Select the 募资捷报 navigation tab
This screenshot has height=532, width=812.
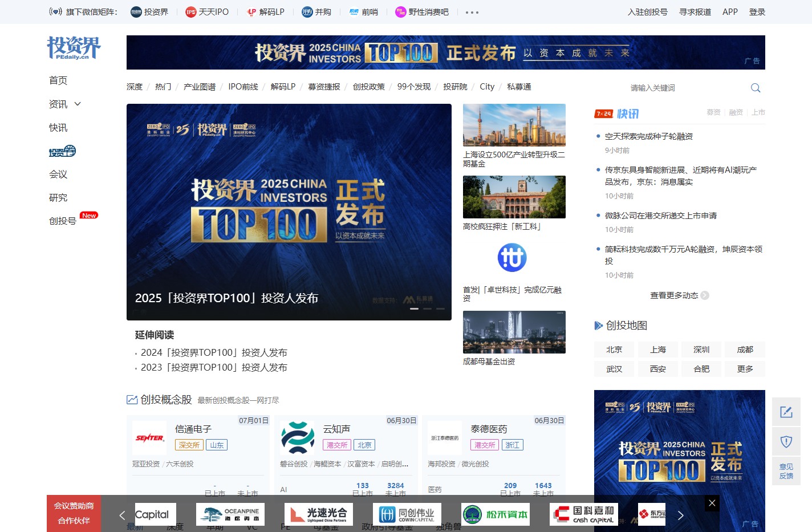tap(324, 87)
